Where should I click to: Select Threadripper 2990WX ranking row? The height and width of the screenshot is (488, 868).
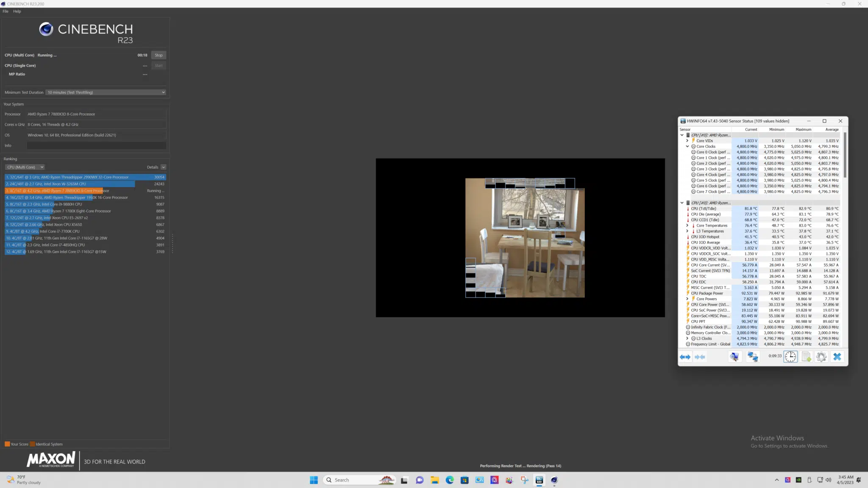tap(85, 177)
